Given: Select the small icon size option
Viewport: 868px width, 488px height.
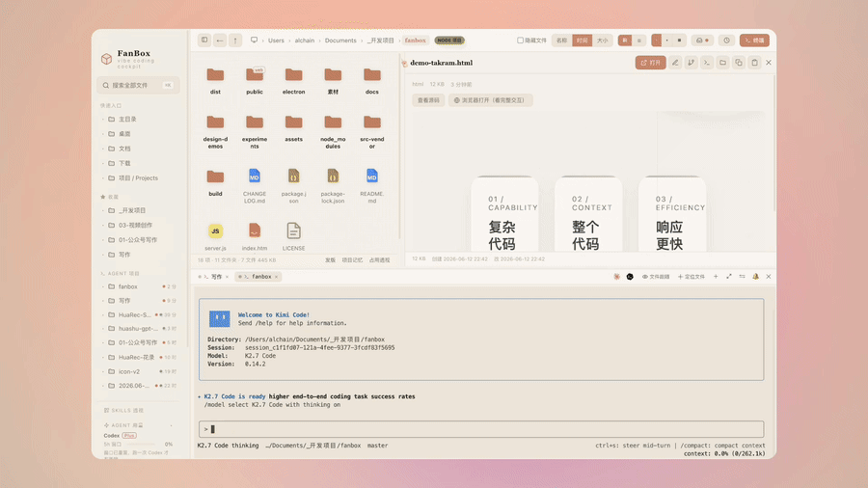Looking at the screenshot, I should pyautogui.click(x=657, y=41).
